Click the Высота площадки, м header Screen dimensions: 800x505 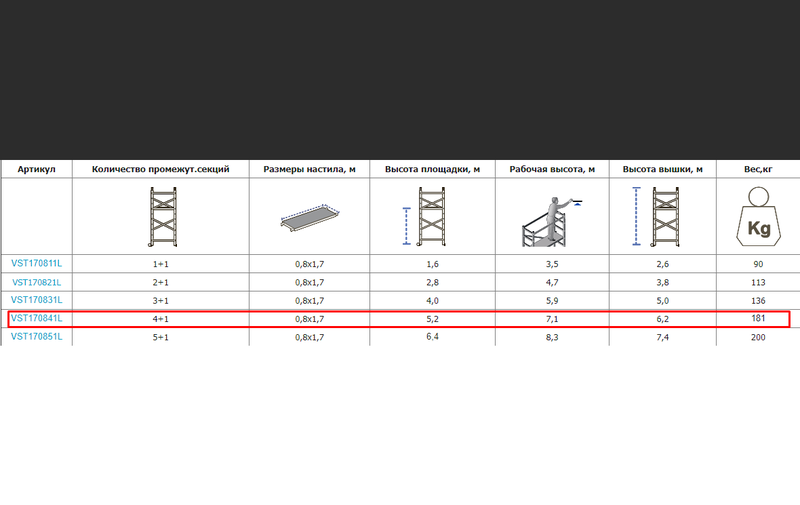pyautogui.click(x=432, y=169)
